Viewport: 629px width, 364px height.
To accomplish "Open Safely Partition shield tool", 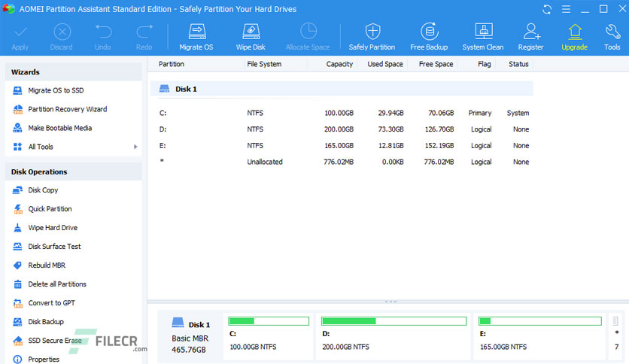I will click(372, 37).
